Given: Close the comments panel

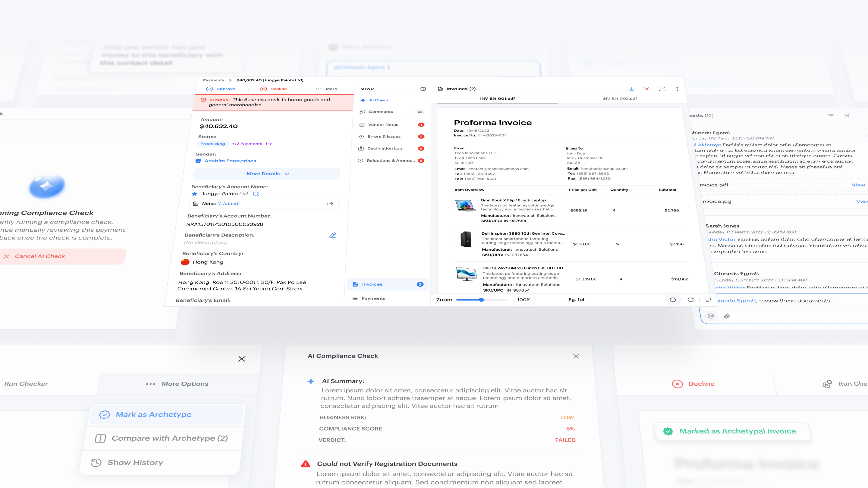Looking at the screenshot, I should tap(847, 115).
